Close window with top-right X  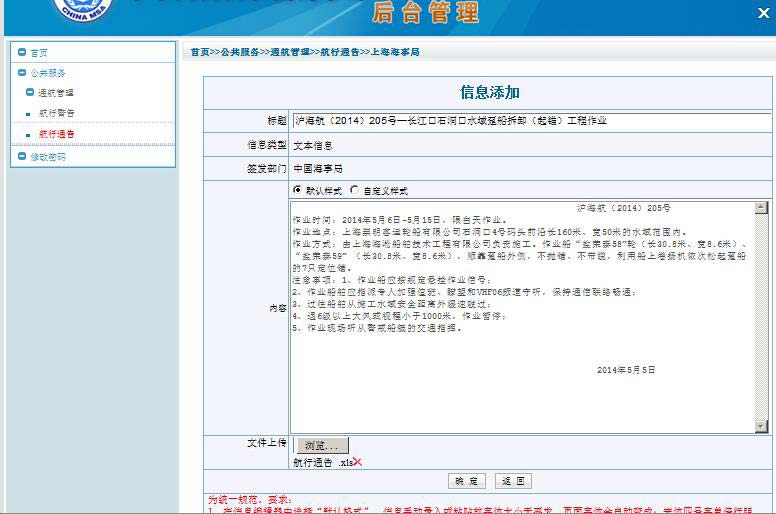(x=764, y=13)
